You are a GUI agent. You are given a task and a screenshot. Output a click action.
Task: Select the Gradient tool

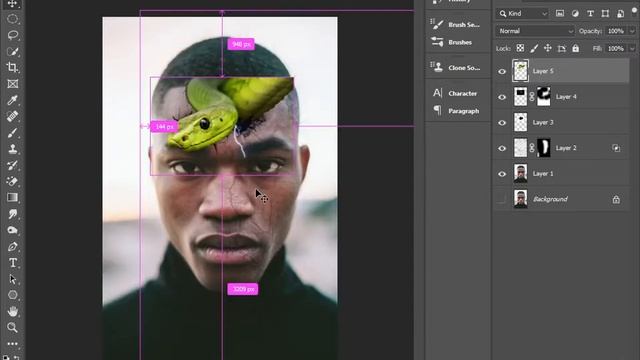tap(12, 198)
